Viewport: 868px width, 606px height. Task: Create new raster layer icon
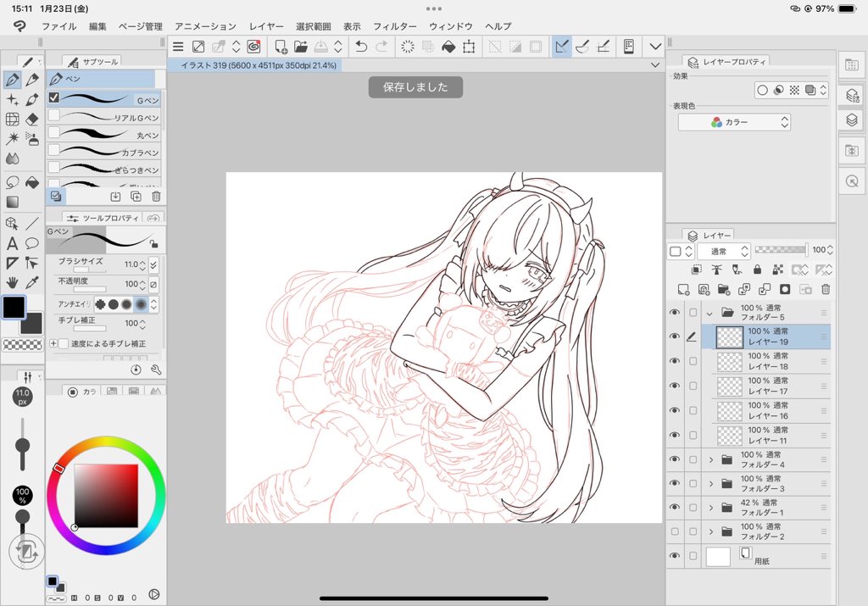[683, 289]
